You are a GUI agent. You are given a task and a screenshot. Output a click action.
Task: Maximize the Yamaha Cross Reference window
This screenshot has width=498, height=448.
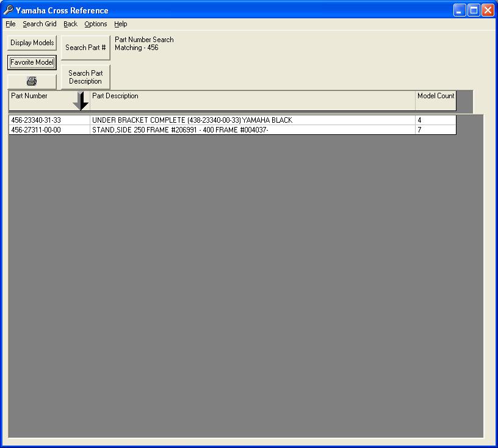(x=474, y=10)
